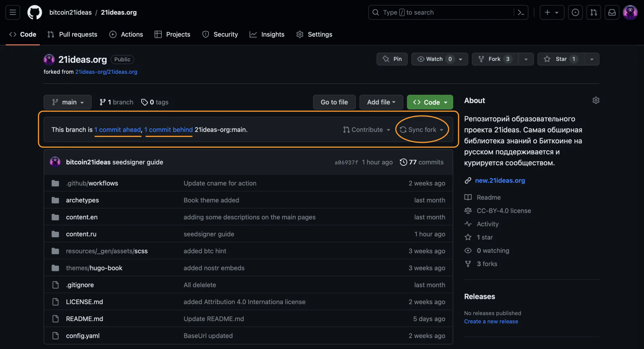Switch to the Projects tab
Screen dimensions: 644x349
pyautogui.click(x=172, y=35)
